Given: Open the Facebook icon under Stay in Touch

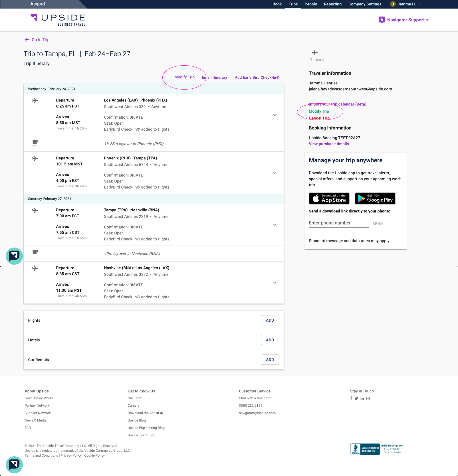Looking at the screenshot, I should (351, 398).
